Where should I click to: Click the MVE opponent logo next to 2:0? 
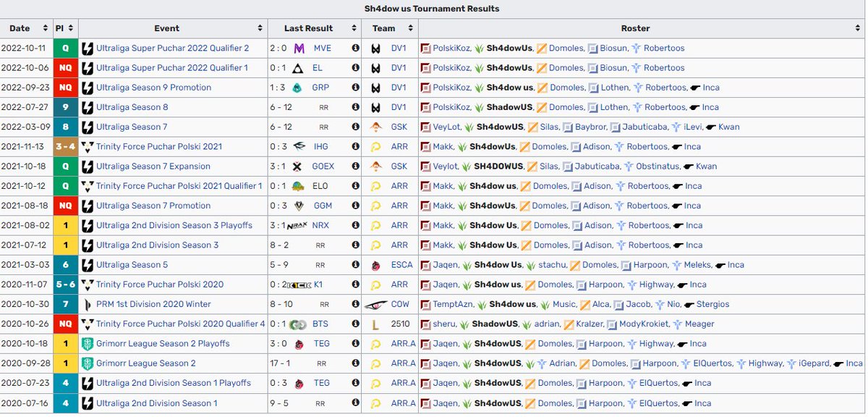click(x=298, y=48)
